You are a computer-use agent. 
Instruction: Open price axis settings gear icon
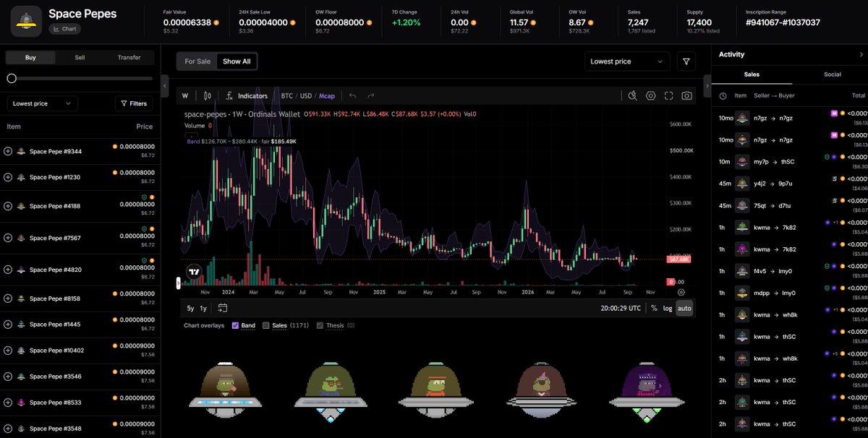coord(681,293)
